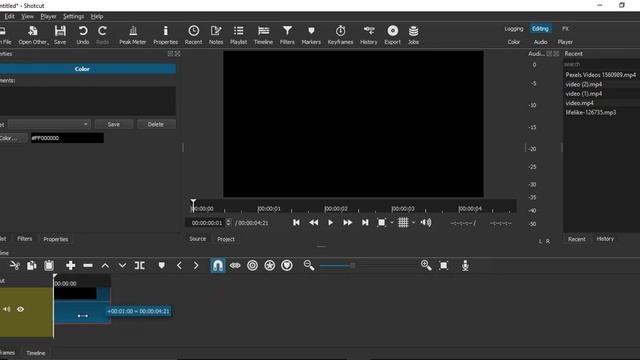640x360 pixels.
Task: Open the Filters panel from toolbar
Action: coord(287,35)
